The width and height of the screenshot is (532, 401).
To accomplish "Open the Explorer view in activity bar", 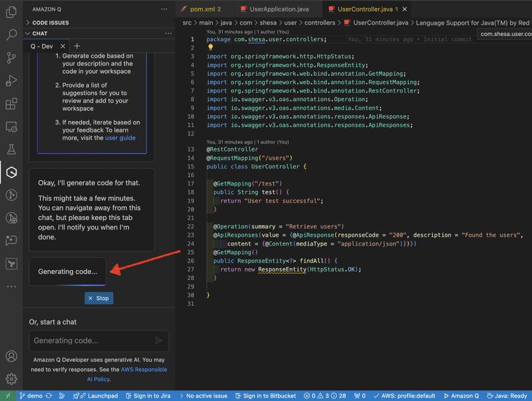I will (x=11, y=13).
